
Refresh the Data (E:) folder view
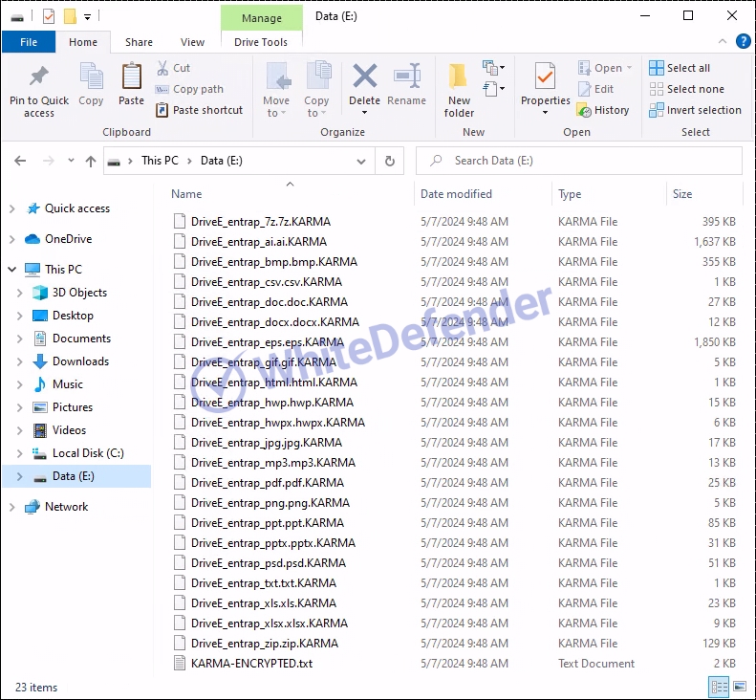click(390, 161)
